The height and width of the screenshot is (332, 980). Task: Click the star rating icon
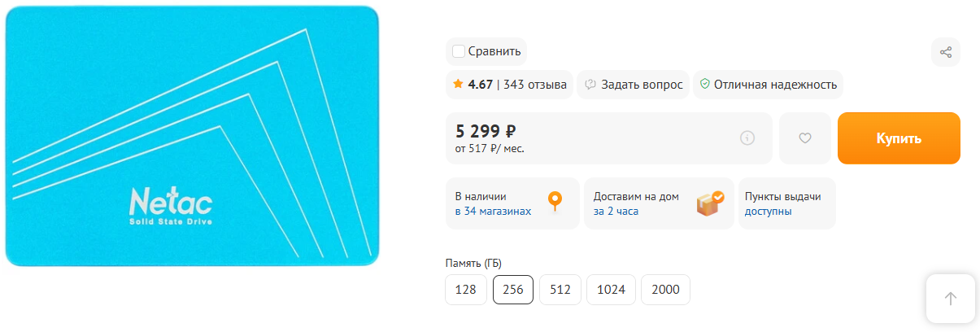tap(459, 84)
